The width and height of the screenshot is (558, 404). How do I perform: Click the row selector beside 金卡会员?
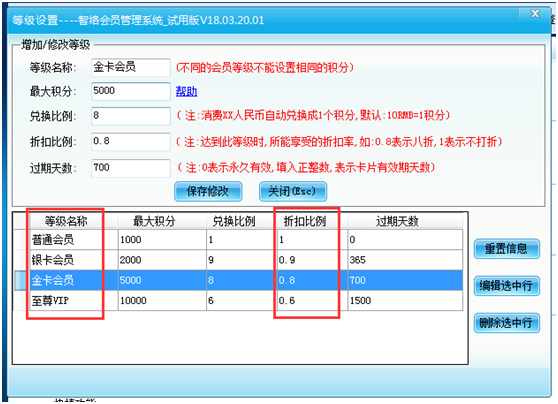[22, 280]
